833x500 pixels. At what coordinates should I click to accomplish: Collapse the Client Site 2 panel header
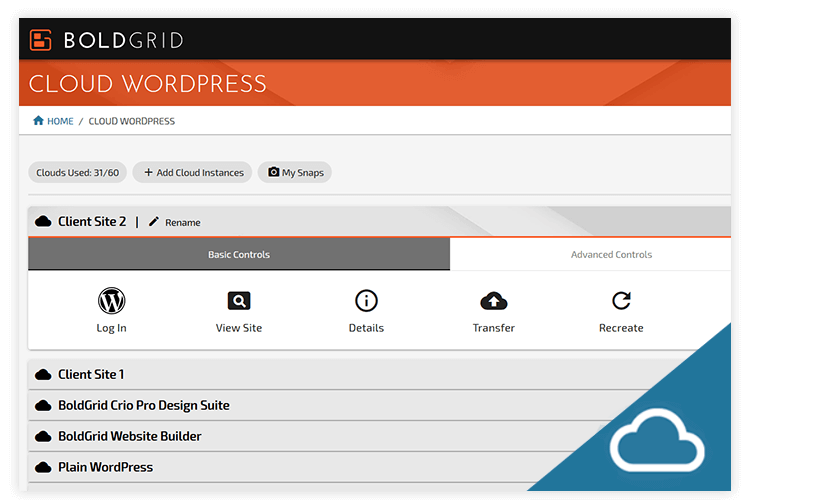(379, 222)
